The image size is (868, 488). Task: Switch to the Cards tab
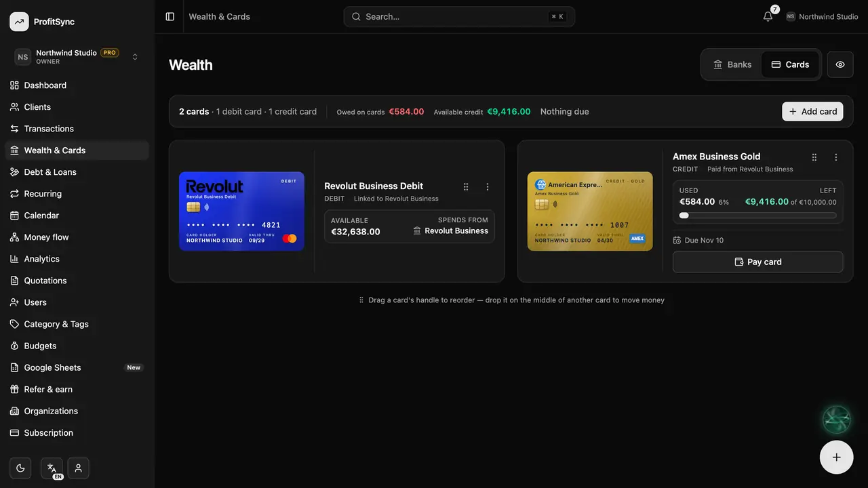pyautogui.click(x=790, y=64)
